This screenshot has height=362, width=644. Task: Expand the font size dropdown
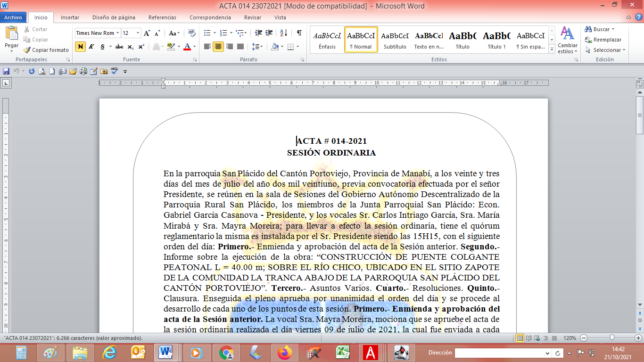138,33
